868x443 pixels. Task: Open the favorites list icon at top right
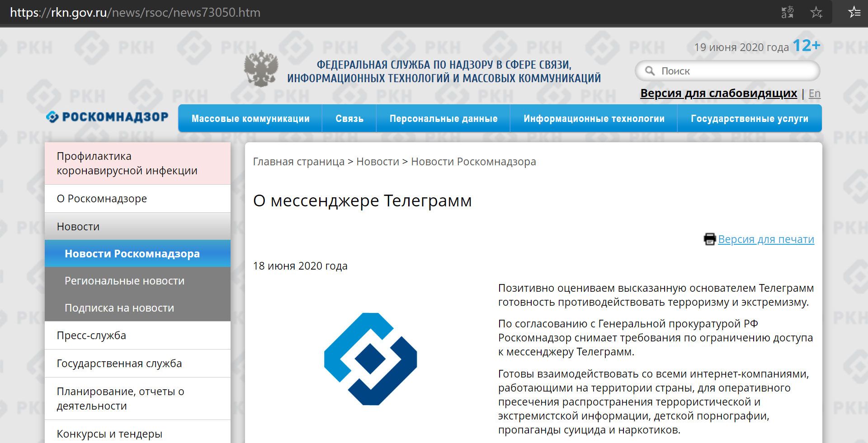point(854,12)
